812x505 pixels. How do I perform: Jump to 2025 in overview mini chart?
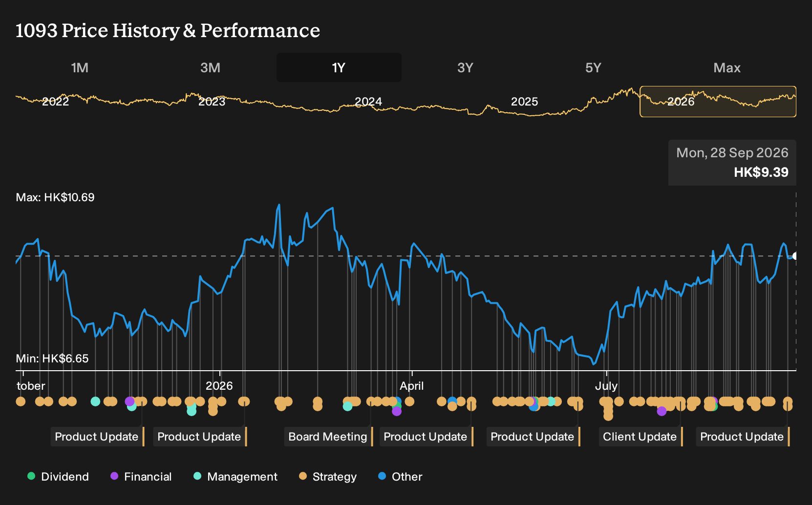524,102
